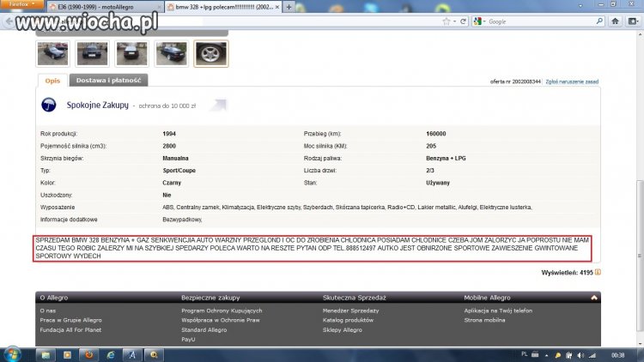
Task: Click the PL language indicator
Action: tap(524, 354)
